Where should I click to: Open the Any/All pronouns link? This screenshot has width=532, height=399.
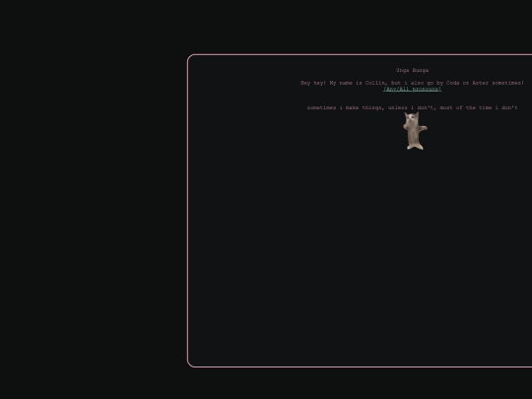412,89
